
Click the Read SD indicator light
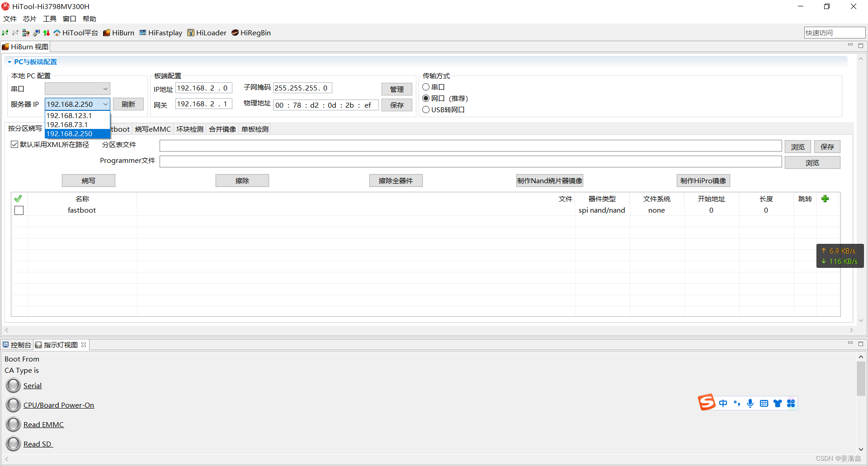tap(14, 444)
